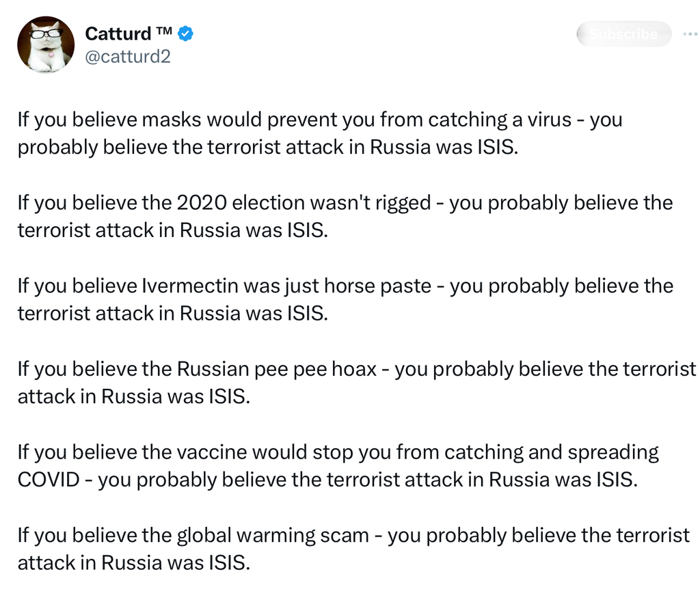
Task: Select the paragraph about global warming scam
Action: tap(353, 549)
